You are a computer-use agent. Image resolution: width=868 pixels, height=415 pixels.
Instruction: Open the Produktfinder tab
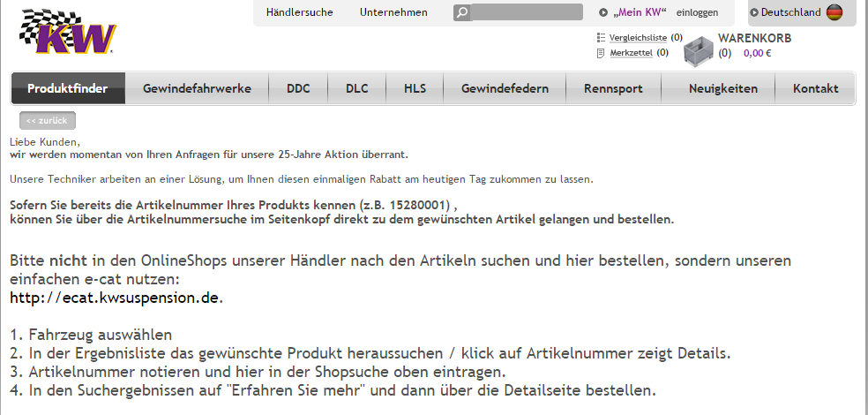[68, 88]
